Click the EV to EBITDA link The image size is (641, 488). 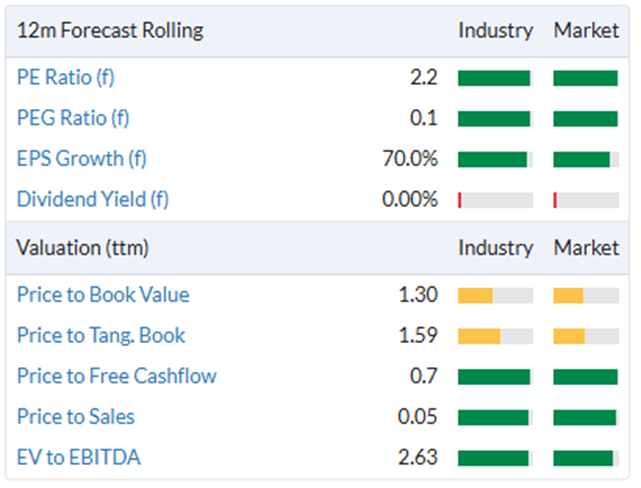coord(78,457)
